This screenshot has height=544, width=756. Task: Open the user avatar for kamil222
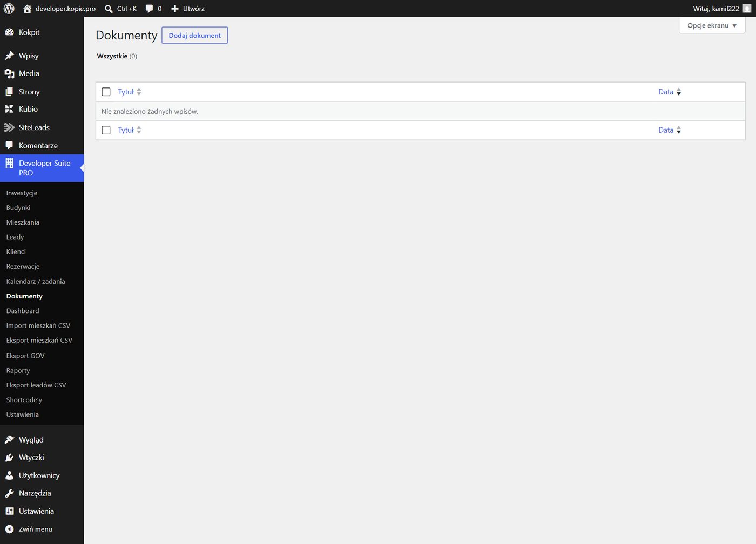pyautogui.click(x=747, y=9)
